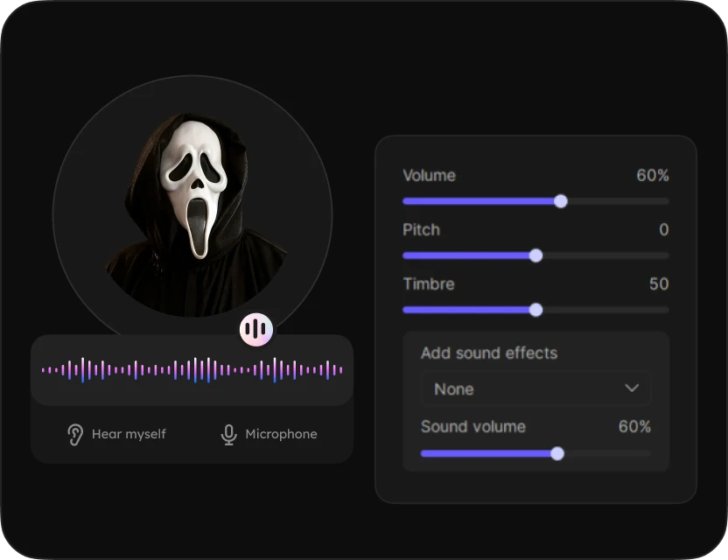
Task: Click the microphone icon
Action: 228,435
